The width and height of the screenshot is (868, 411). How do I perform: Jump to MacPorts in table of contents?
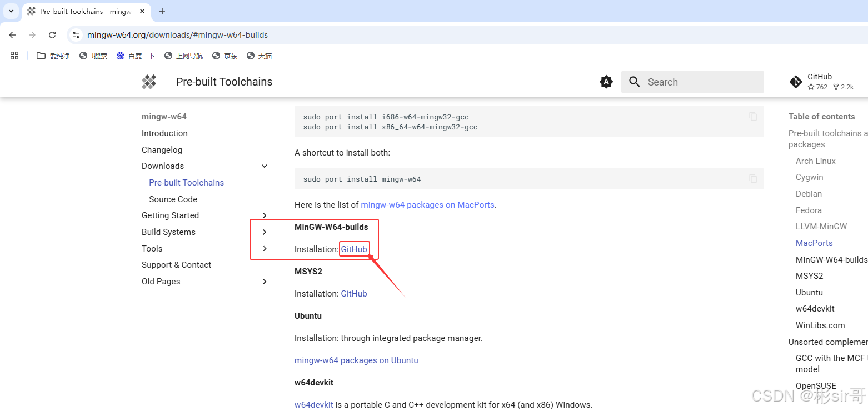[814, 243]
